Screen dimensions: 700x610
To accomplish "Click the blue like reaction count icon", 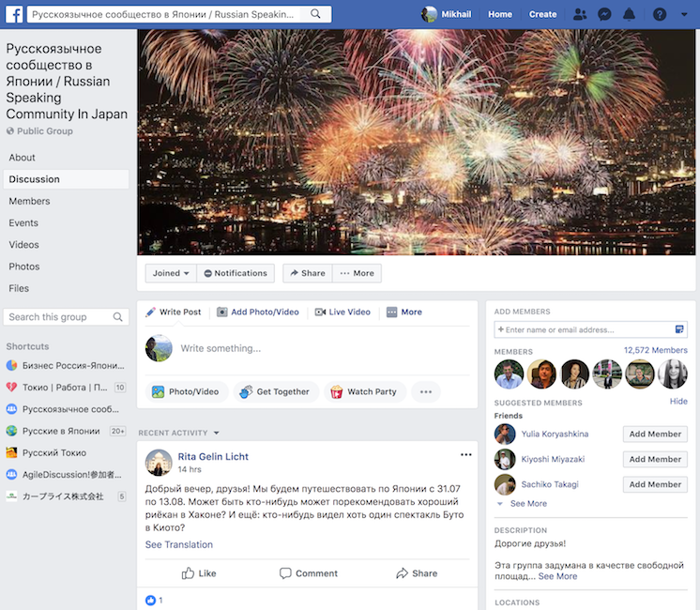I will (x=150, y=601).
